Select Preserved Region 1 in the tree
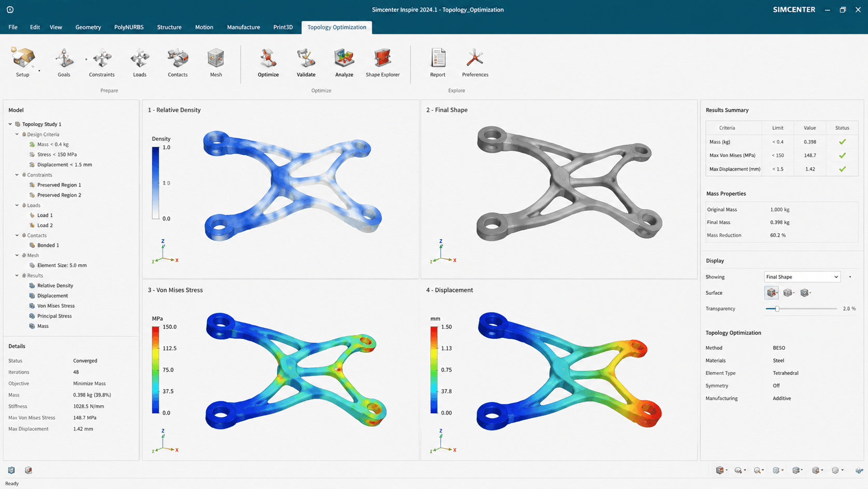The height and width of the screenshot is (489, 868). (x=59, y=185)
